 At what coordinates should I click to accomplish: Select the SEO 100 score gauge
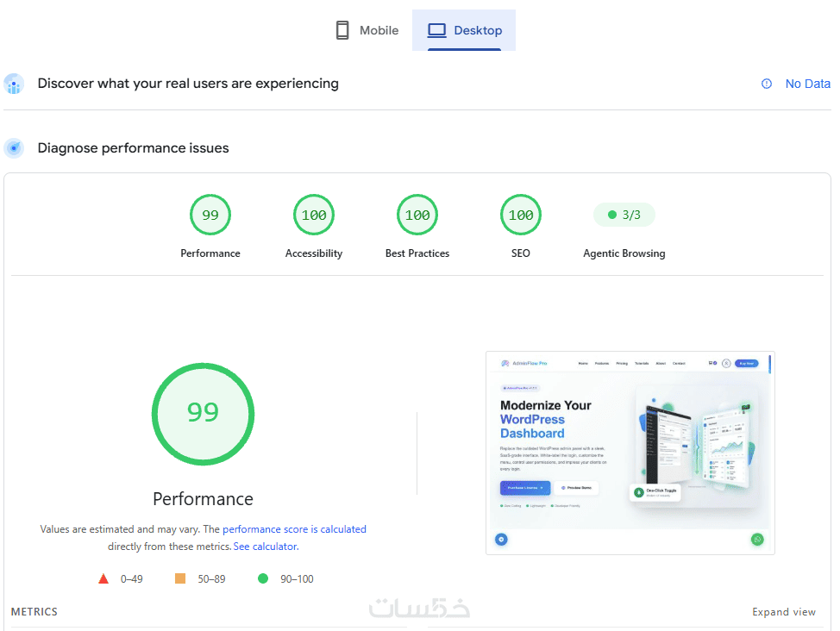point(521,215)
